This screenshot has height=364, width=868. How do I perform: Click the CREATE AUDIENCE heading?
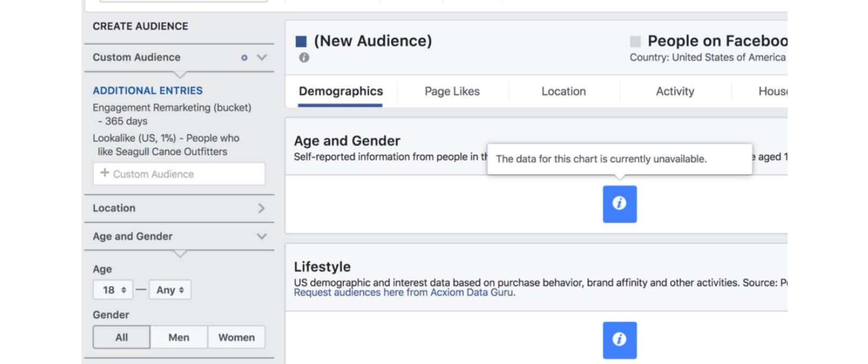pos(140,26)
